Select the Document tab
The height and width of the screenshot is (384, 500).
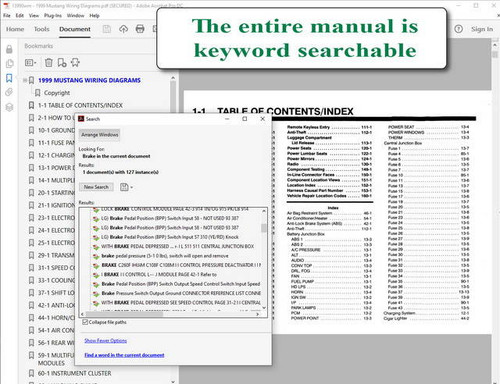point(75,29)
